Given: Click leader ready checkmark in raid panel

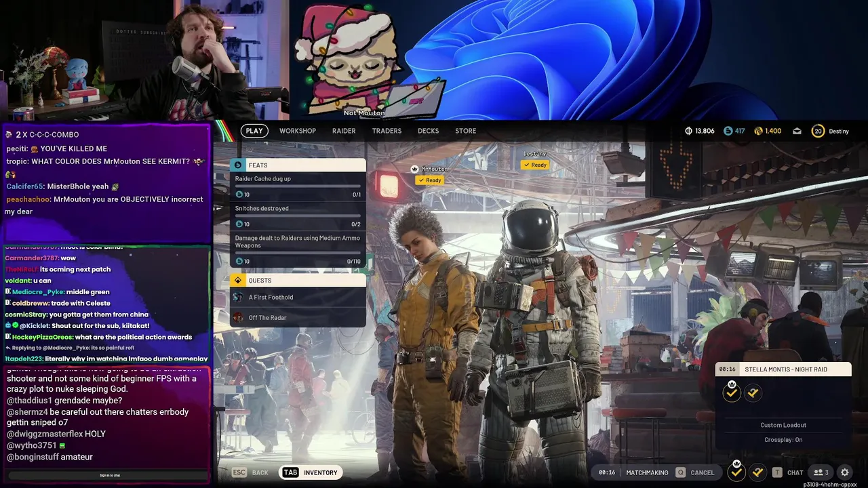Looking at the screenshot, I should pyautogui.click(x=732, y=392).
